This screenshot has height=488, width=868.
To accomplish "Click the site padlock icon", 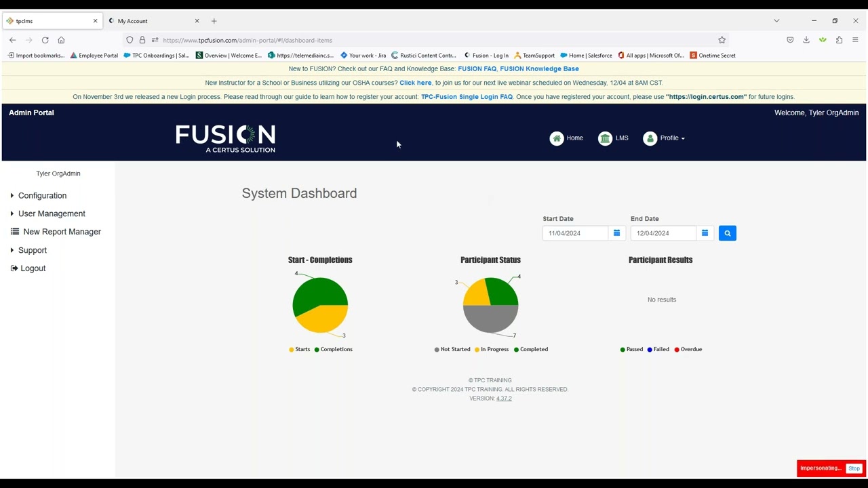I will pos(142,40).
